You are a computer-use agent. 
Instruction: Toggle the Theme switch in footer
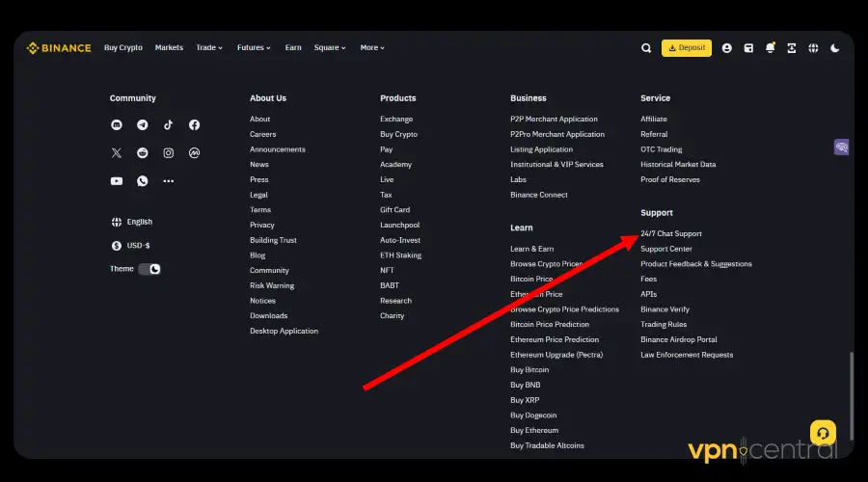point(149,269)
